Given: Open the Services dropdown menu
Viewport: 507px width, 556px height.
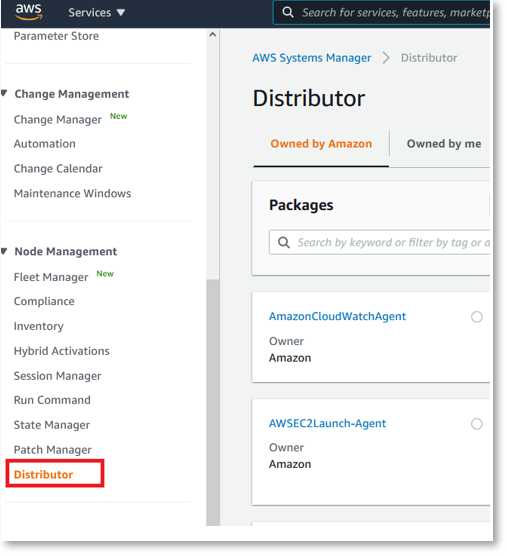Looking at the screenshot, I should pyautogui.click(x=96, y=13).
